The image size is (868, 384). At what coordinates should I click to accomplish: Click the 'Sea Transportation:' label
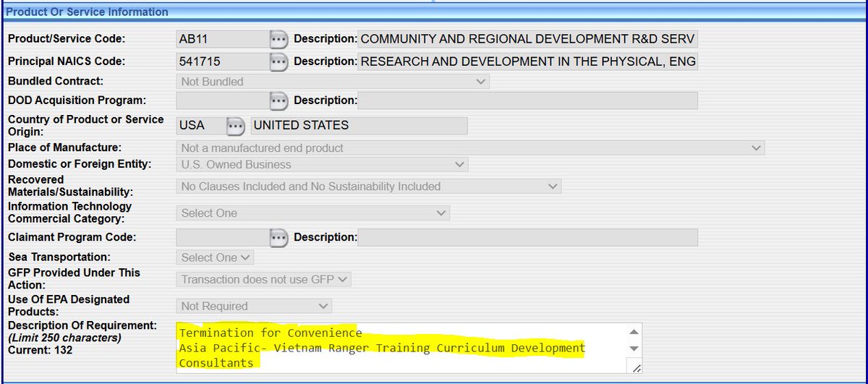click(x=59, y=257)
